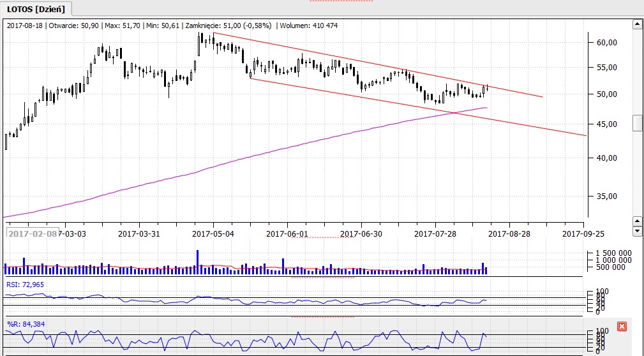
Task: Click the vertical scrollbar thumb beside the price axis
Action: 636,122
